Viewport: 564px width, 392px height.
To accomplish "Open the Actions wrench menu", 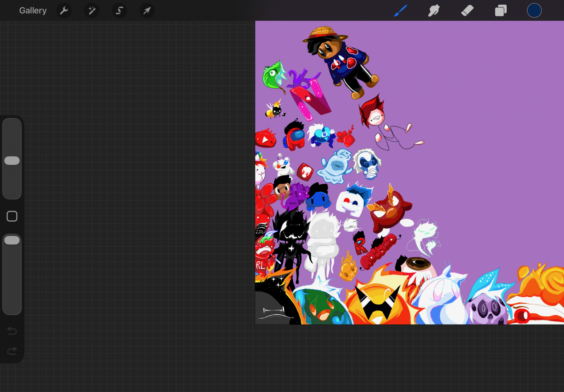I will coord(64,11).
